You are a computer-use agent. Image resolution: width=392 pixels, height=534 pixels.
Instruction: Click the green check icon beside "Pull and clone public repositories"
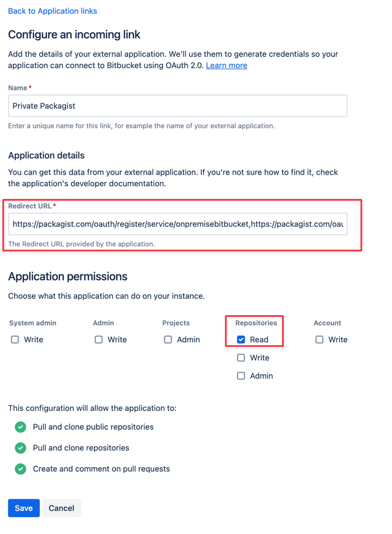coord(20,427)
